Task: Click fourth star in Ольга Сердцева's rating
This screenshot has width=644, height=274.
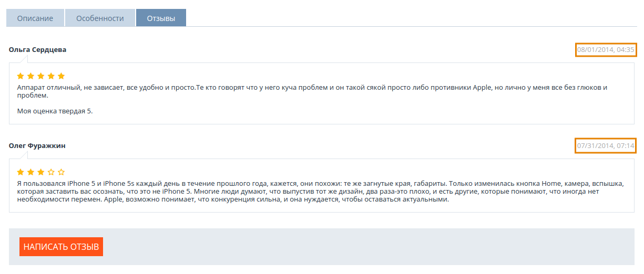Action: [x=51, y=76]
